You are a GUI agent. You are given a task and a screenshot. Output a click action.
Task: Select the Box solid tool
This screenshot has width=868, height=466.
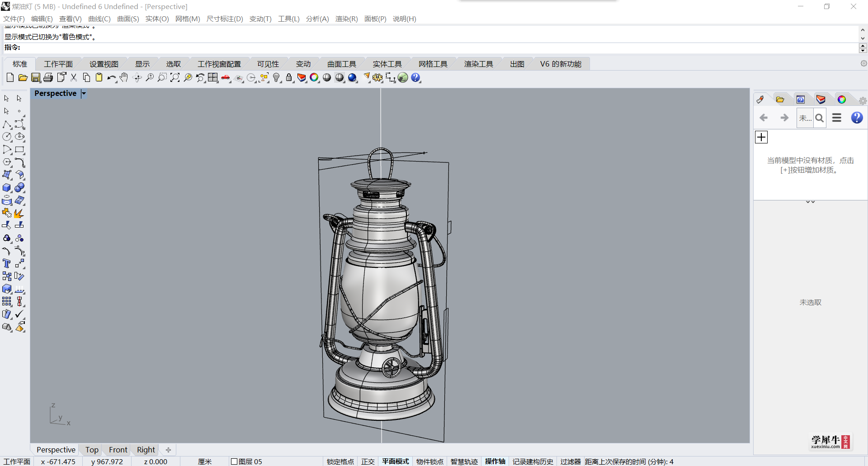click(x=7, y=187)
